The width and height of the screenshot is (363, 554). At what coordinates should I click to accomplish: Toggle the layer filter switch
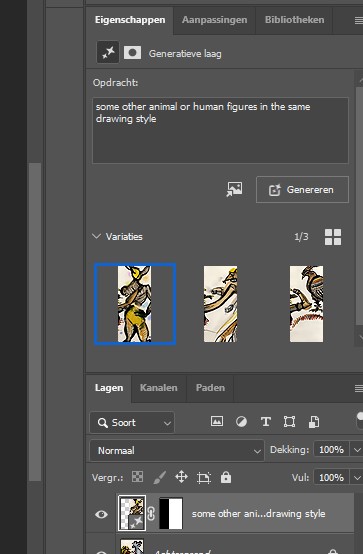(359, 420)
